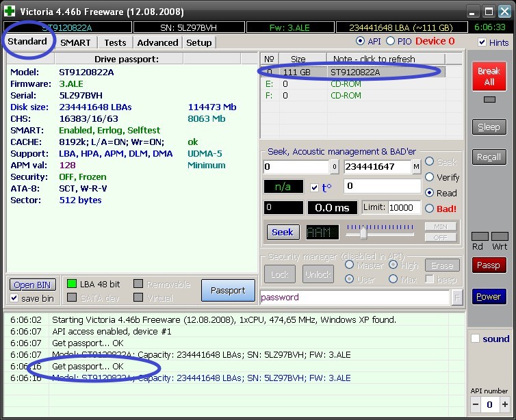This screenshot has height=420, width=516.
Task: Click the green cross Victoria title icon
Action: point(10,12)
